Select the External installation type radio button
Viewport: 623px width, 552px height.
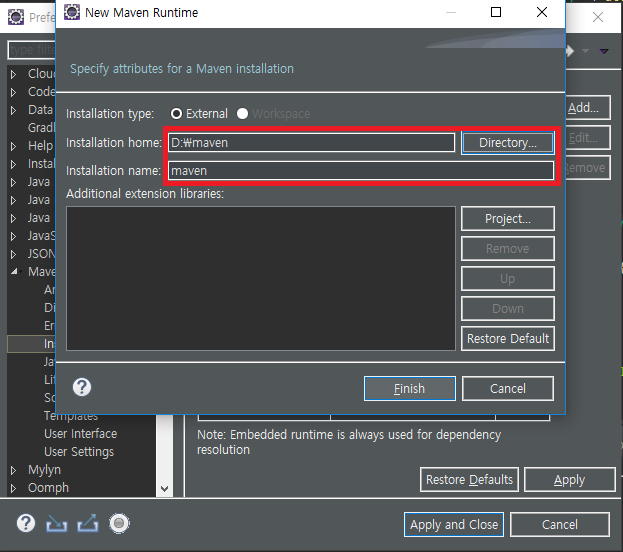(176, 114)
